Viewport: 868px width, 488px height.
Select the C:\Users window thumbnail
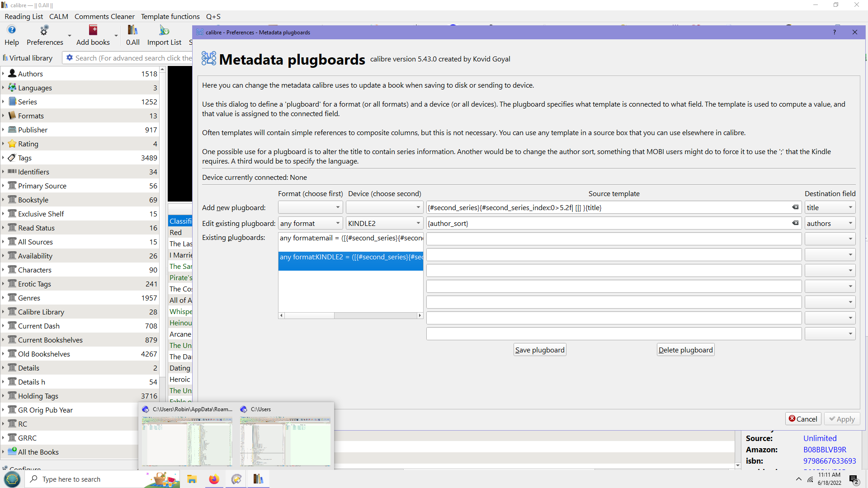coord(285,441)
